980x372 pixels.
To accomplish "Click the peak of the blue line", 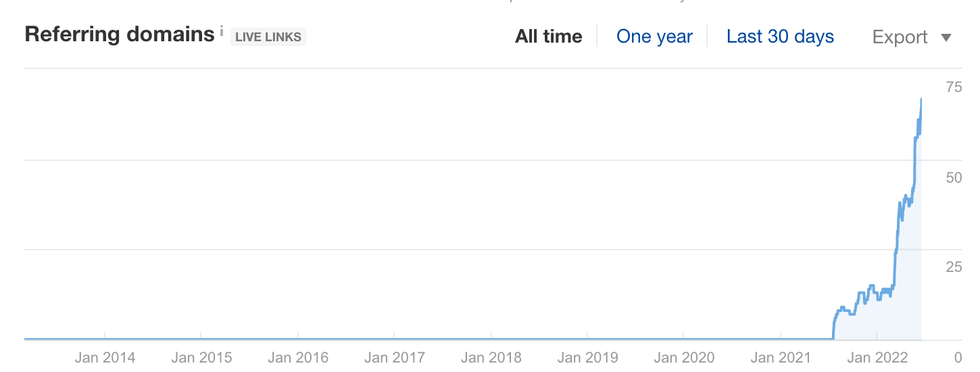I will coord(921,99).
